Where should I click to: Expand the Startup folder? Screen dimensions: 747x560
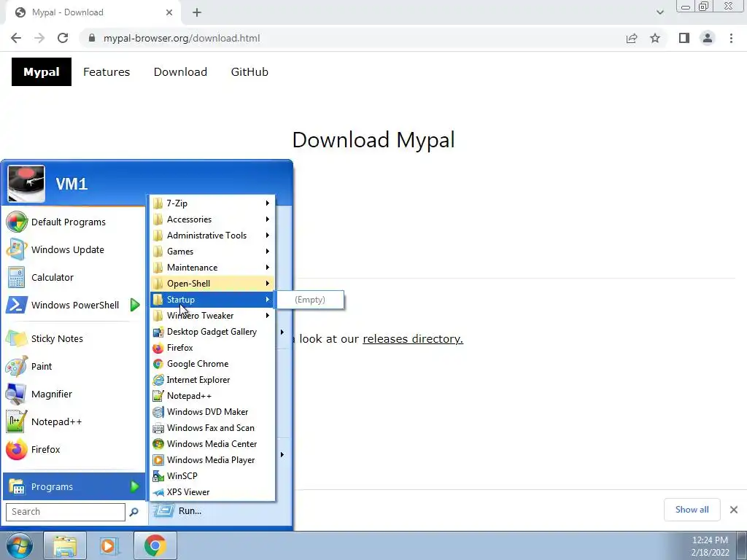tap(212, 300)
